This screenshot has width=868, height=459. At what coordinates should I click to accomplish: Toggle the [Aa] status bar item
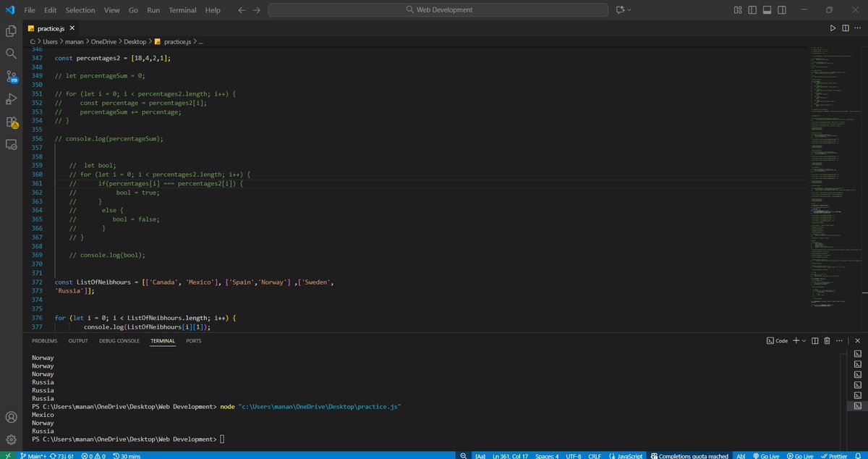coord(480,455)
